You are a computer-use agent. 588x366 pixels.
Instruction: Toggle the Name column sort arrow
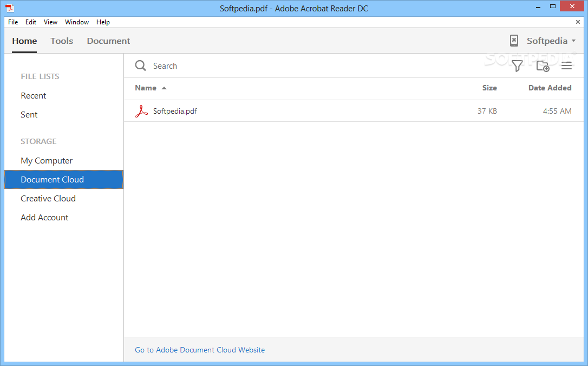164,88
